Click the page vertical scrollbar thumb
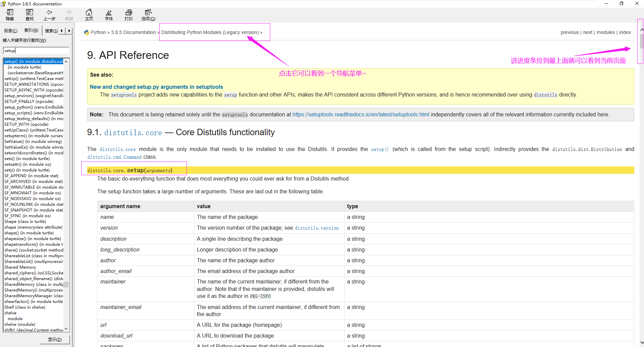Screen dimensions: 644x347 click(x=642, y=41)
